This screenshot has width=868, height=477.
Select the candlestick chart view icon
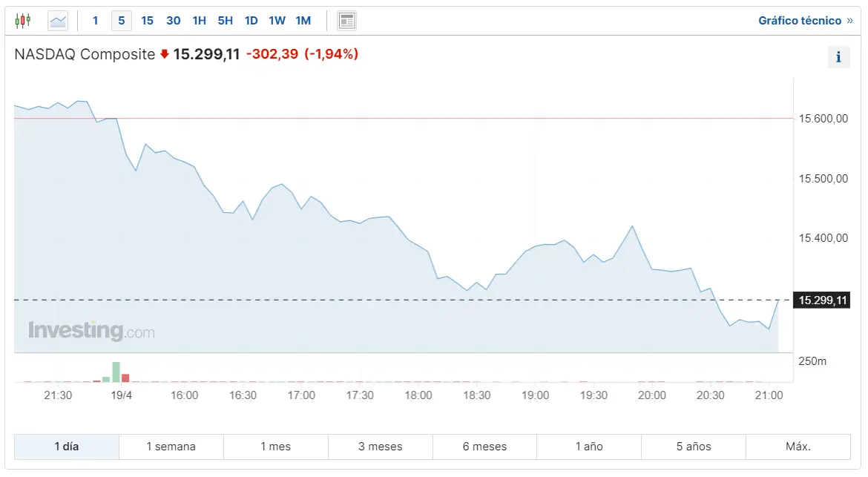point(22,20)
